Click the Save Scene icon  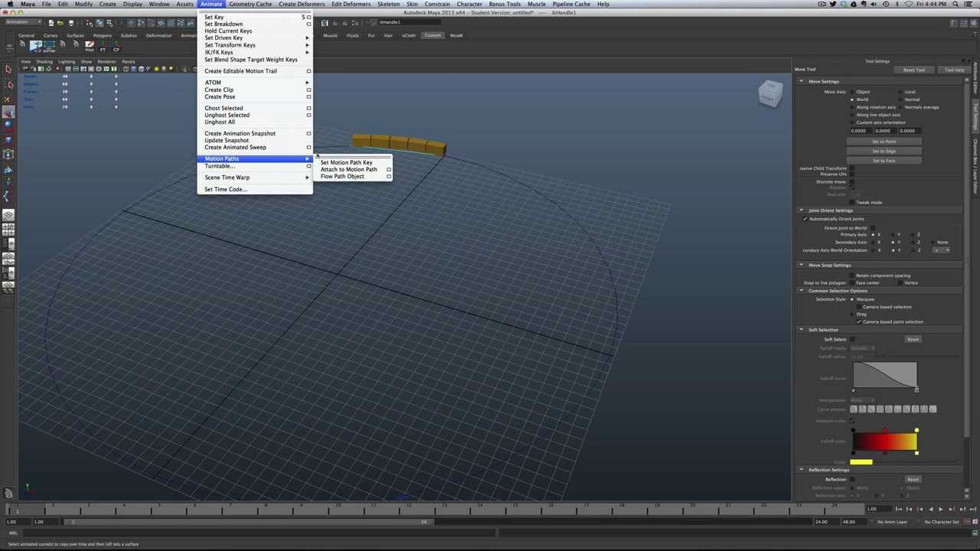(x=71, y=23)
